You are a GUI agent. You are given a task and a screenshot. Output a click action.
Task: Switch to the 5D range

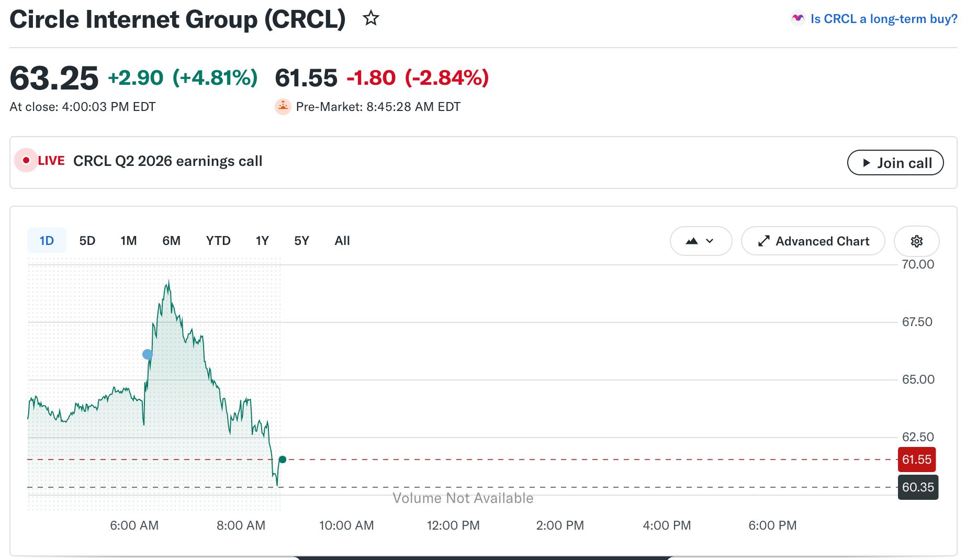[x=87, y=241]
